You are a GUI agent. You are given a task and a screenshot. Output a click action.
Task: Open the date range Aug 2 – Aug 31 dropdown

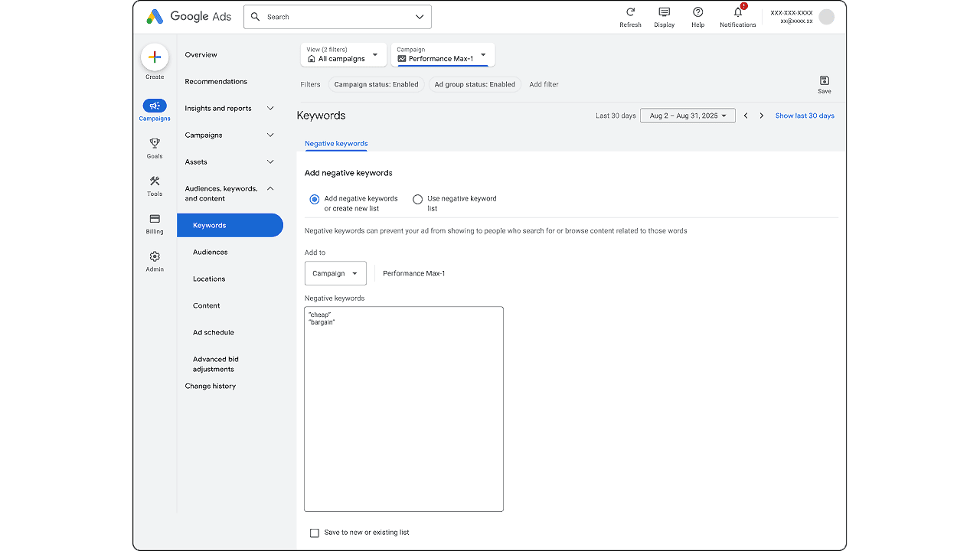click(x=687, y=116)
